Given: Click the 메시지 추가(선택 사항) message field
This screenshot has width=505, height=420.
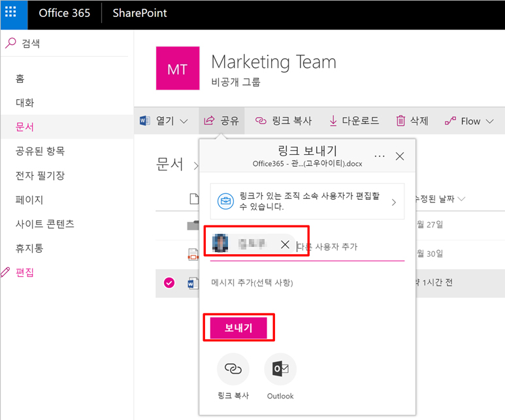Looking at the screenshot, I should 252,282.
